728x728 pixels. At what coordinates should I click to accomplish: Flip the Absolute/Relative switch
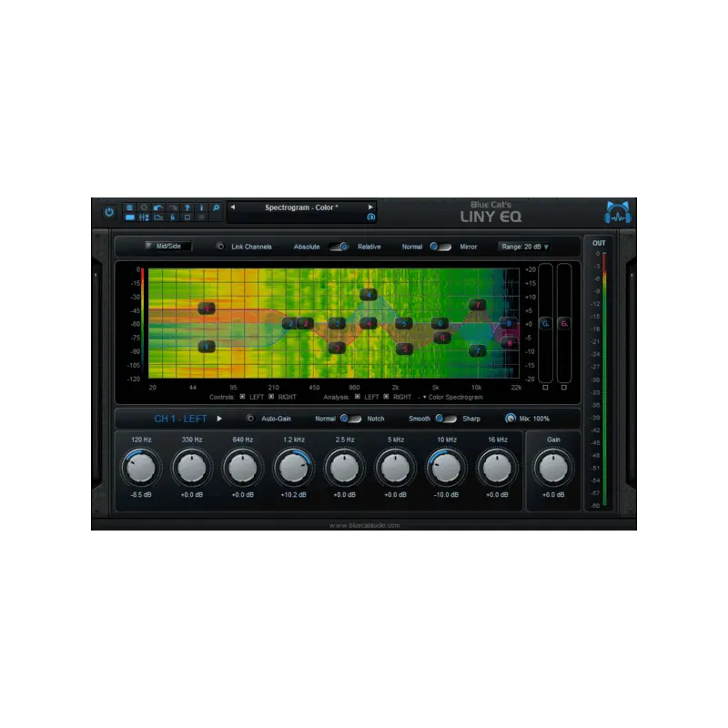click(339, 247)
